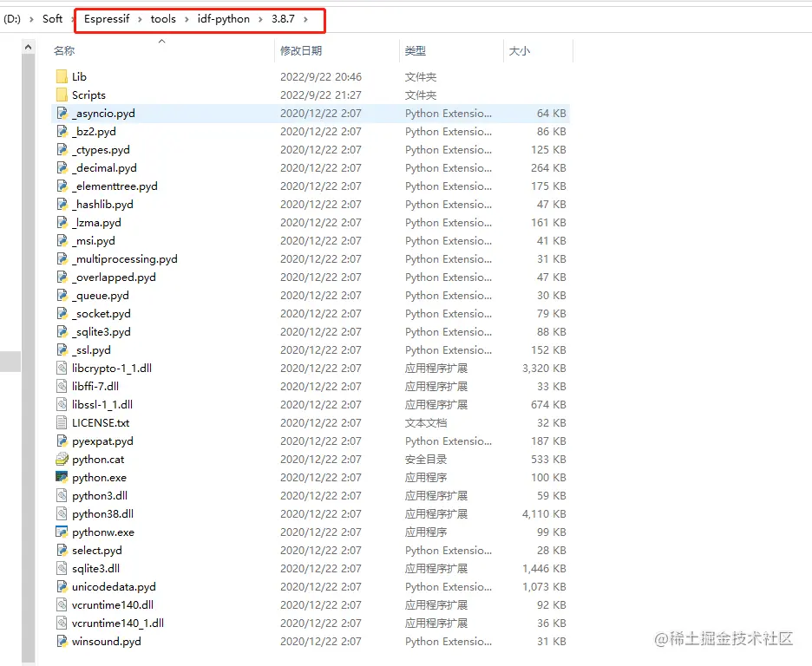Select the pyexpat.pyd file name

click(102, 441)
